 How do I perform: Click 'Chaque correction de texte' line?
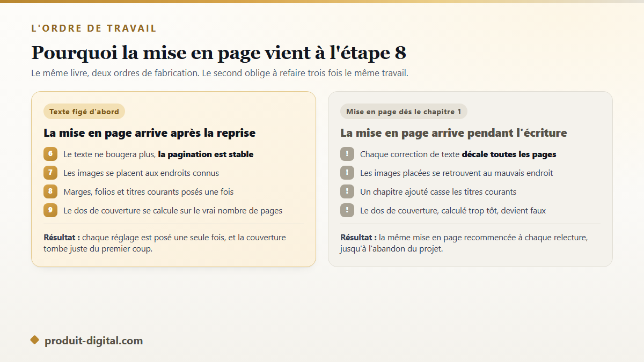pyautogui.click(x=458, y=154)
